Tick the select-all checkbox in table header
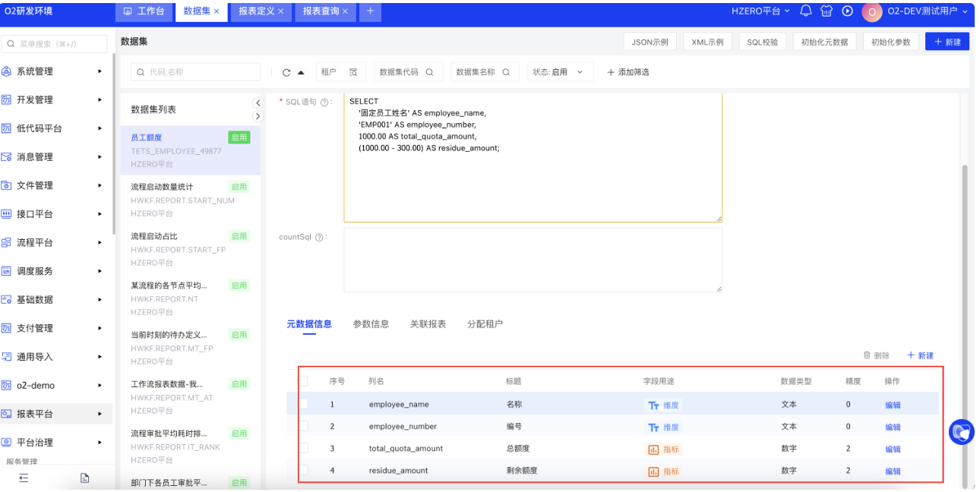Image resolution: width=980 pixels, height=492 pixels. pos(304,381)
